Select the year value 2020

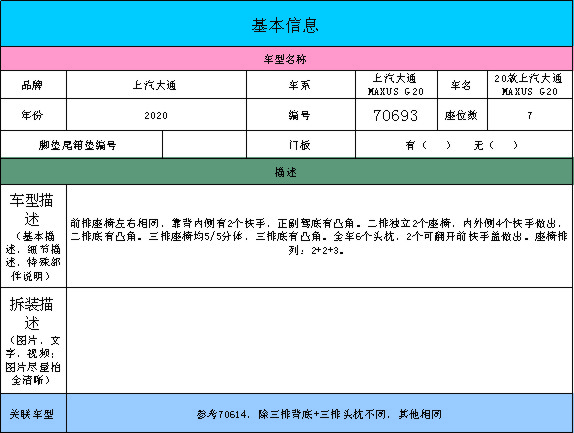click(x=156, y=115)
